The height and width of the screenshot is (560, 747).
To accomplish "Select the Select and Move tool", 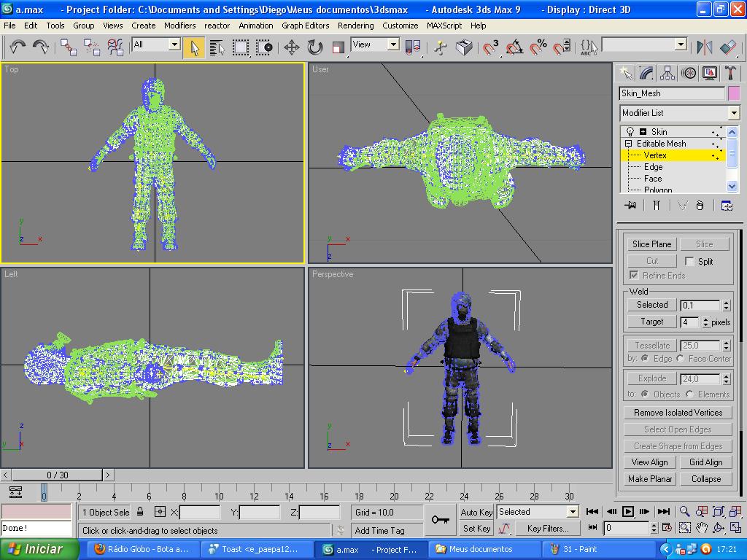I will [x=291, y=47].
